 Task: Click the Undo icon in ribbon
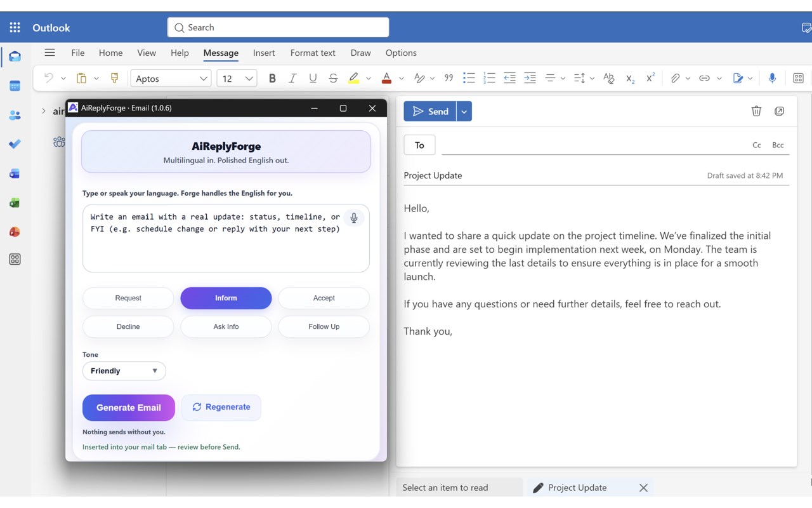pyautogui.click(x=48, y=78)
